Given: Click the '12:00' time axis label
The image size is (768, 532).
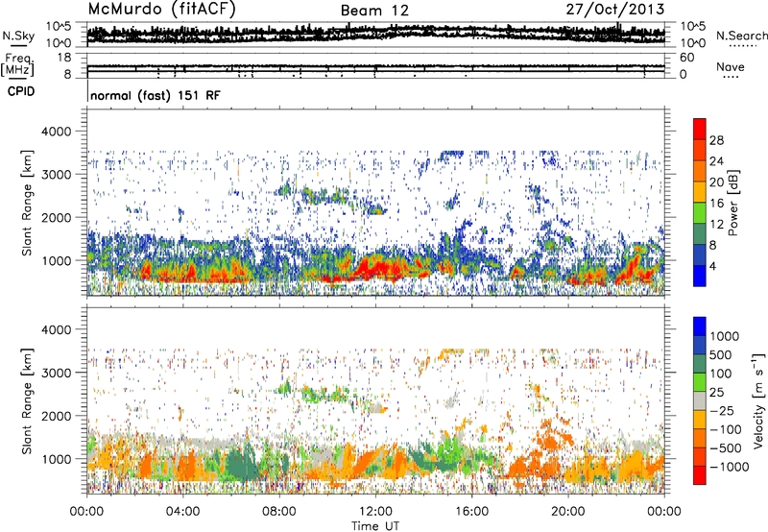Looking at the screenshot, I should click(x=375, y=512).
